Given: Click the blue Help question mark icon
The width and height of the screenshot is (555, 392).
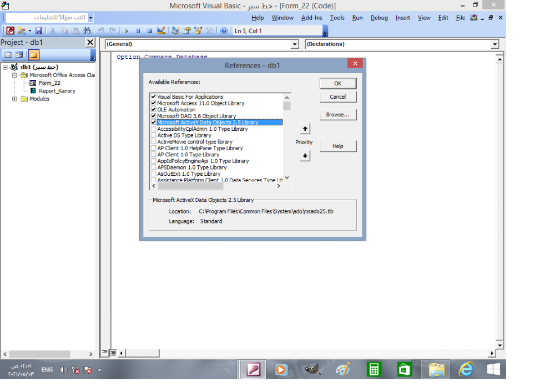Looking at the screenshot, I should pyautogui.click(x=224, y=30).
